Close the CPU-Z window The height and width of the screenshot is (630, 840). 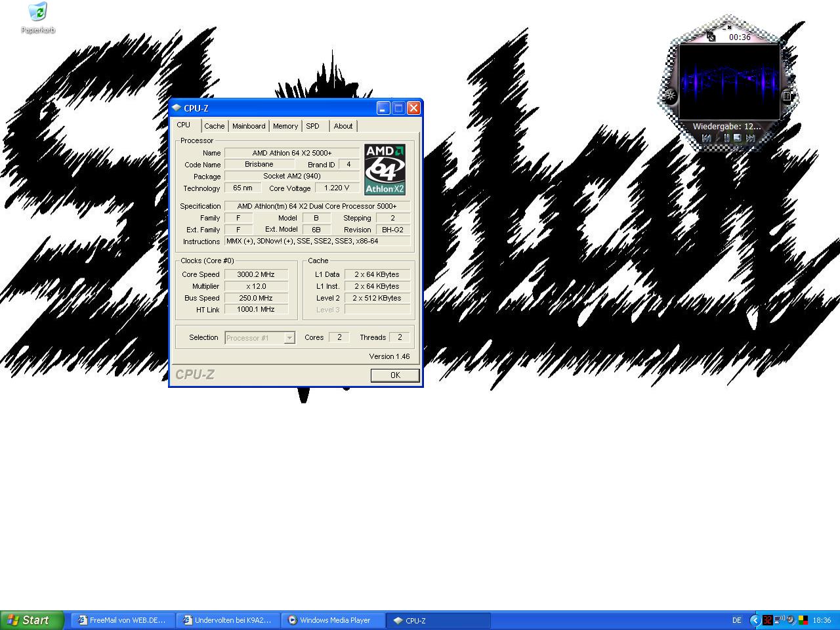(x=413, y=108)
